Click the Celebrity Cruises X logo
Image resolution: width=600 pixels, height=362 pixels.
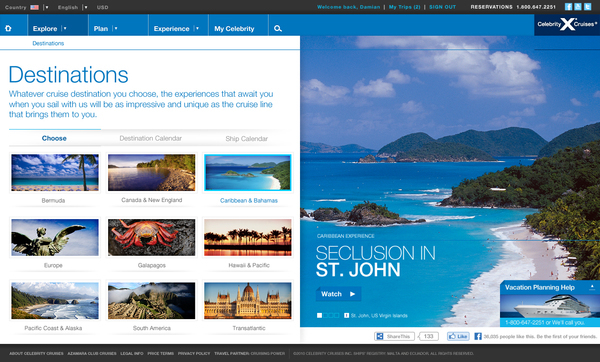tap(567, 24)
